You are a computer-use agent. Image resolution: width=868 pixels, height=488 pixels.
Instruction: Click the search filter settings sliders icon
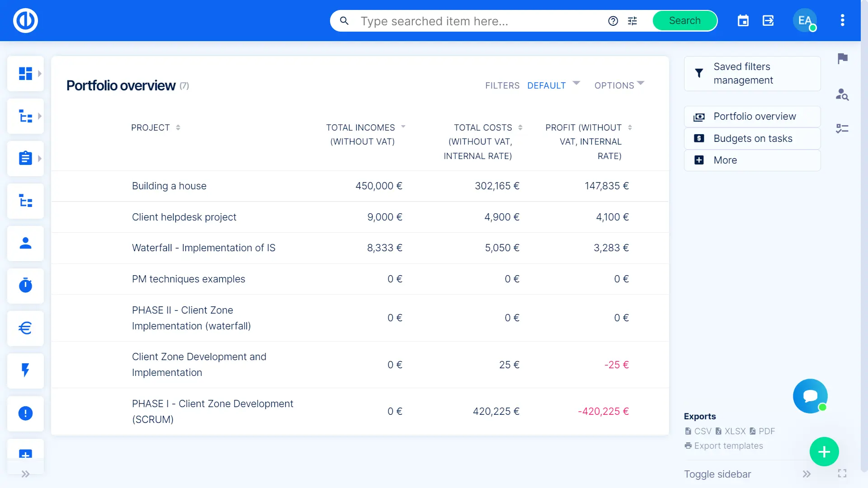632,21
